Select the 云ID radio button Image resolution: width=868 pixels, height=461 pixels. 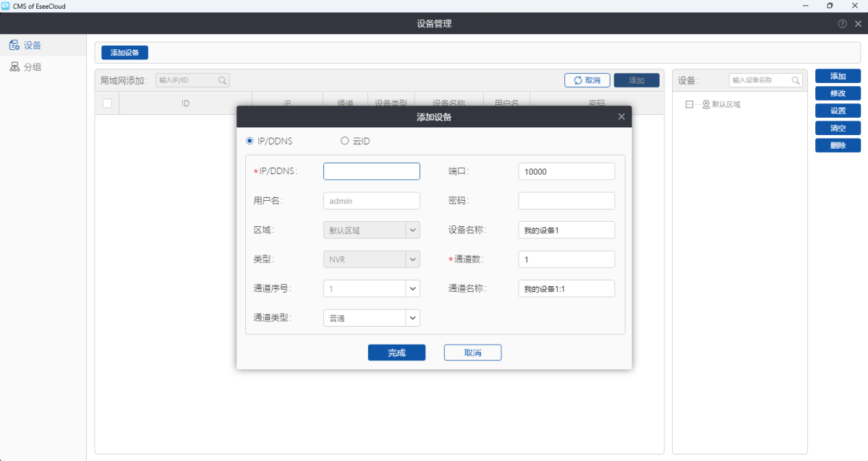pos(344,141)
